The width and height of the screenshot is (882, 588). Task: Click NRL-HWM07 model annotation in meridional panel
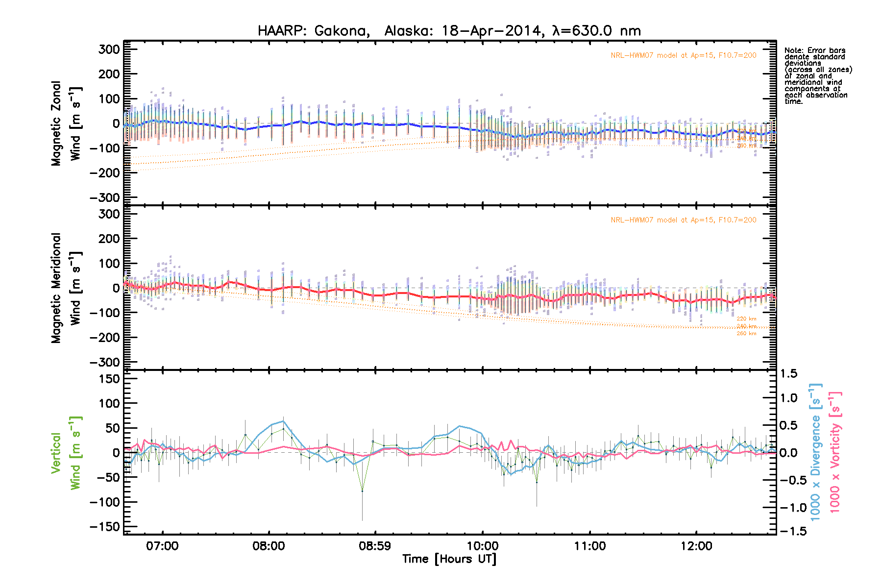click(683, 220)
